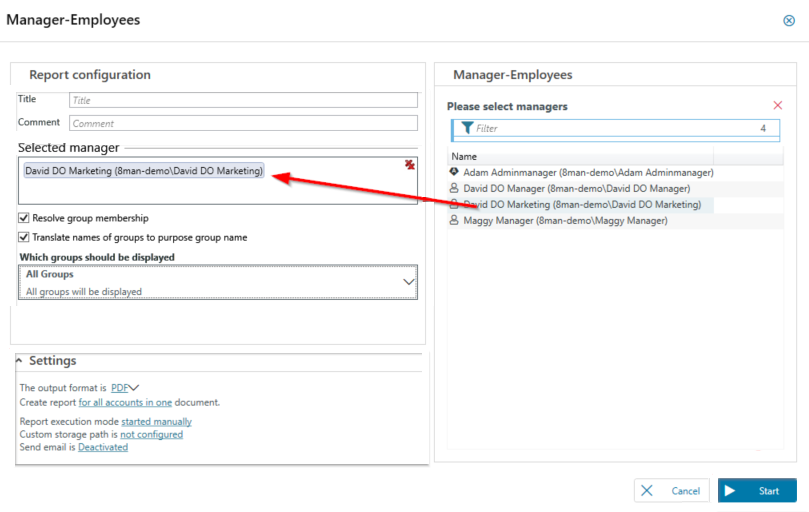Collapse the Settings section

[21, 361]
